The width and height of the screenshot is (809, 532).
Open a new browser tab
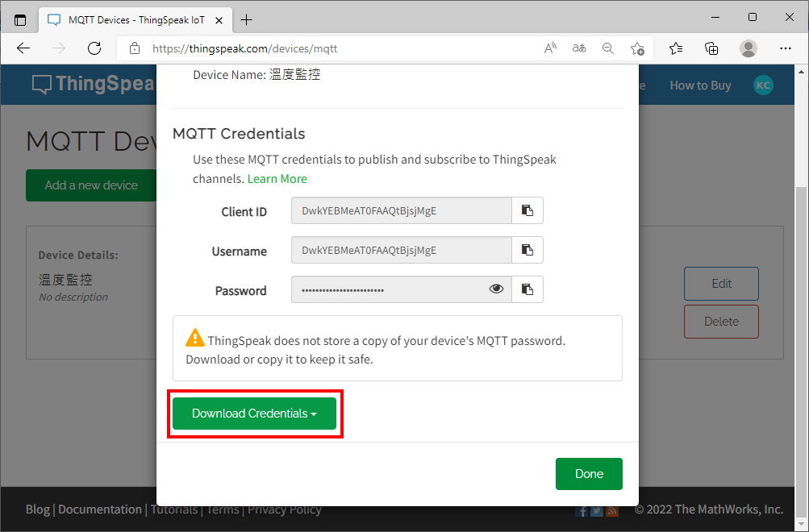[247, 20]
